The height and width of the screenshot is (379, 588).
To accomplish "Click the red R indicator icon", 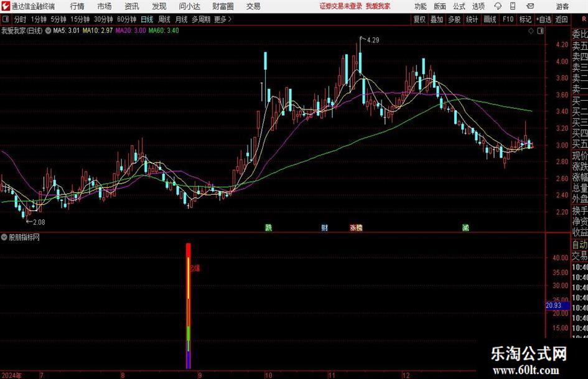I will pyautogui.click(x=584, y=19).
